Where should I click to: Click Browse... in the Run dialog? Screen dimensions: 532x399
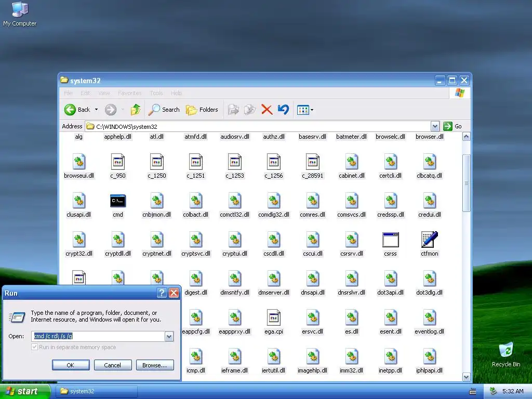(155, 365)
